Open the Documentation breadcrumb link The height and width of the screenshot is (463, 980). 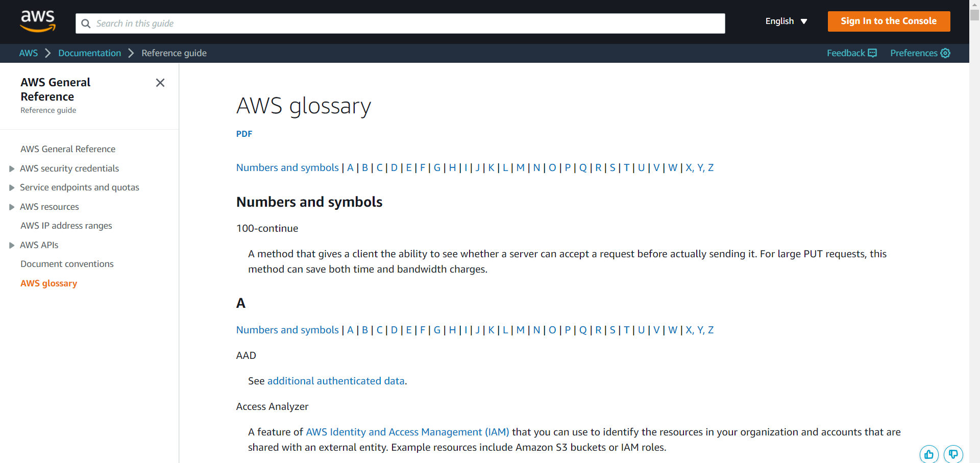[89, 53]
